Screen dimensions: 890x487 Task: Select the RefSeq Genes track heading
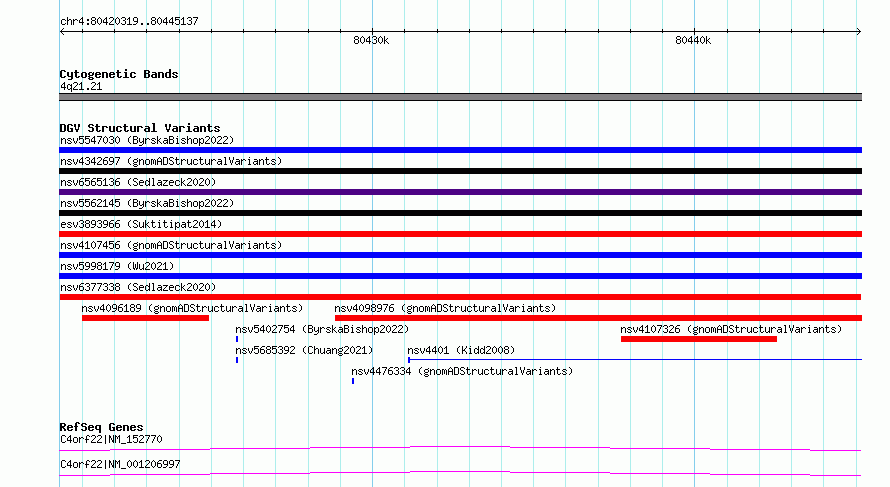(x=101, y=427)
